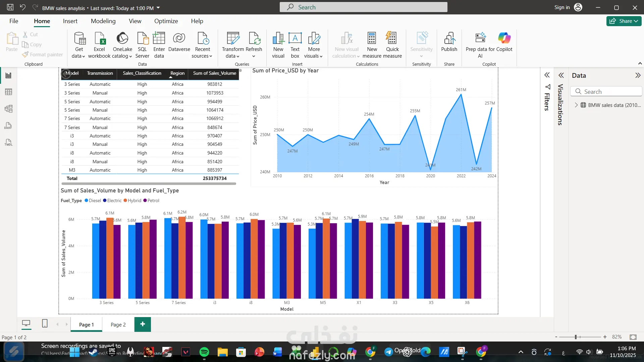
Task: Open the Get data dropdown
Action: [78, 56]
